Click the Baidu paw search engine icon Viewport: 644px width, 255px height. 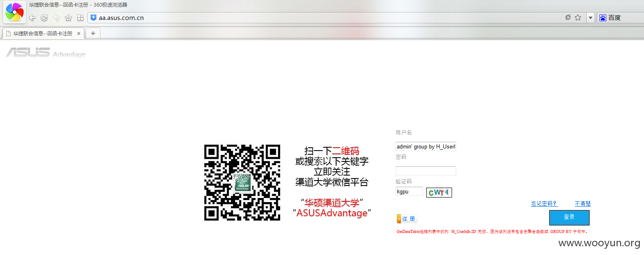click(x=602, y=18)
